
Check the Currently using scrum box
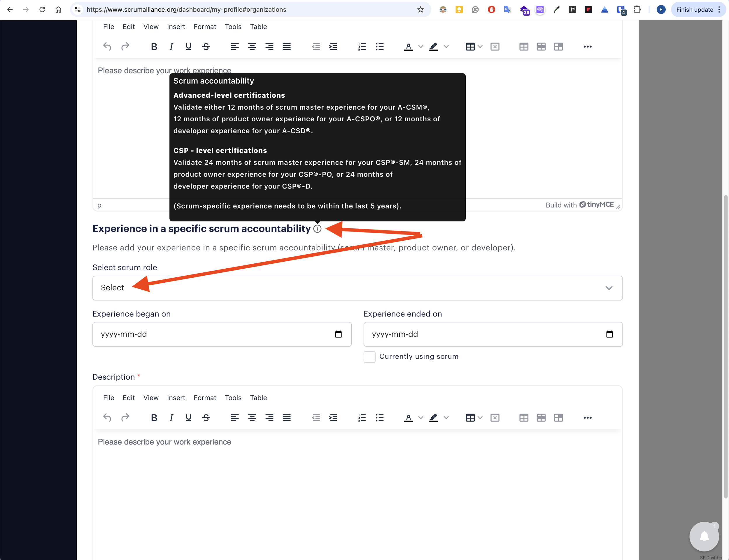pyautogui.click(x=369, y=357)
